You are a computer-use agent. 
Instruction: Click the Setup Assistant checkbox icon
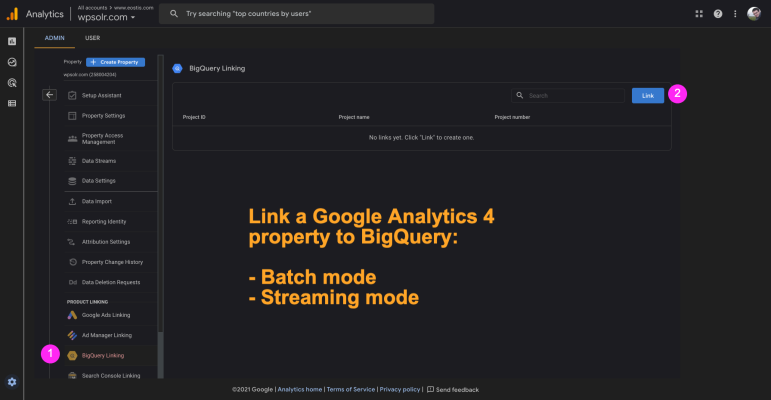(x=72, y=95)
